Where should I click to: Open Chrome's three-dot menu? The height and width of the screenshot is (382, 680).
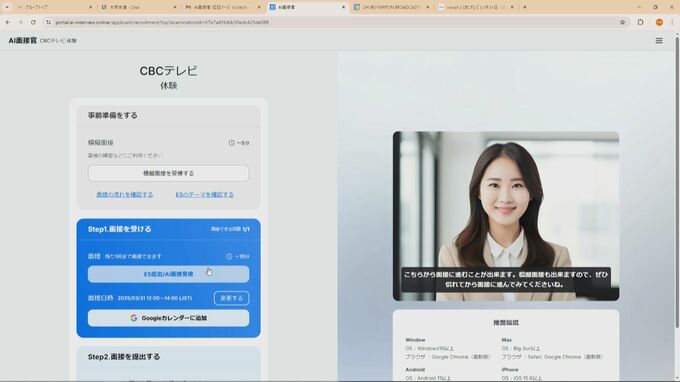click(673, 22)
